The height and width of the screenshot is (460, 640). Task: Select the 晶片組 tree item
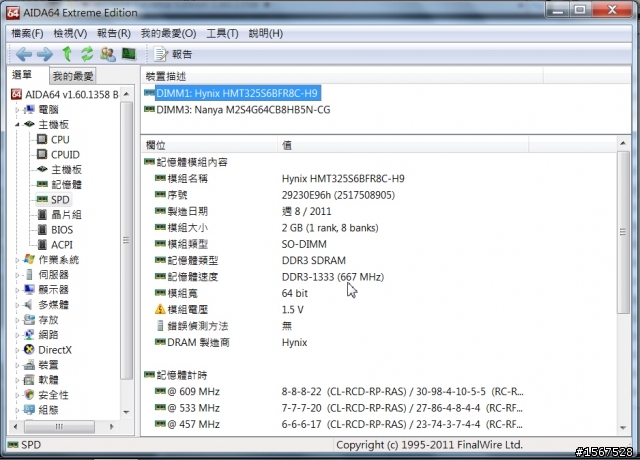point(67,215)
